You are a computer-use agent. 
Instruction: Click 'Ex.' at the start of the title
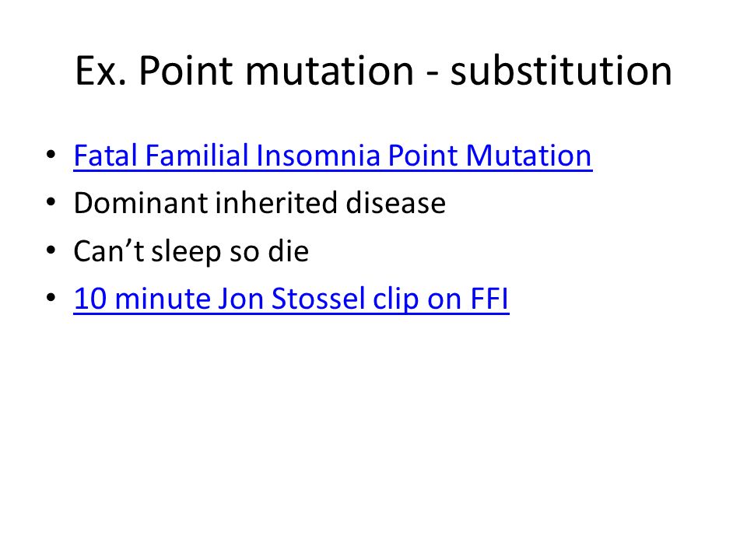click(101, 72)
